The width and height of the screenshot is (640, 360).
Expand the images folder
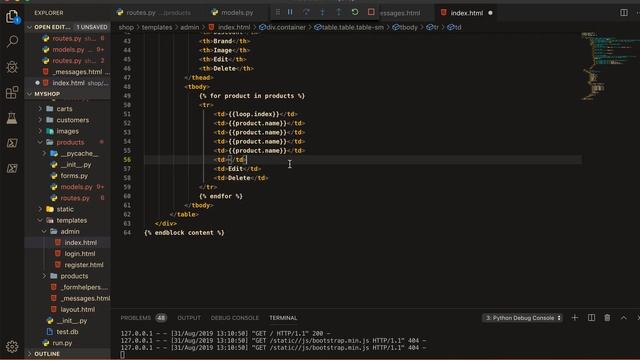(68, 131)
